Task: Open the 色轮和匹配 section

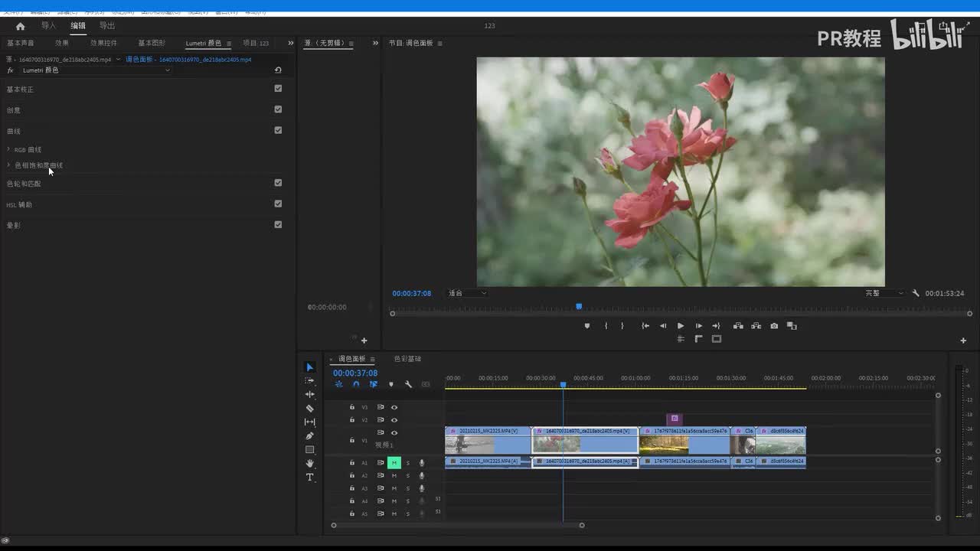Action: point(24,184)
